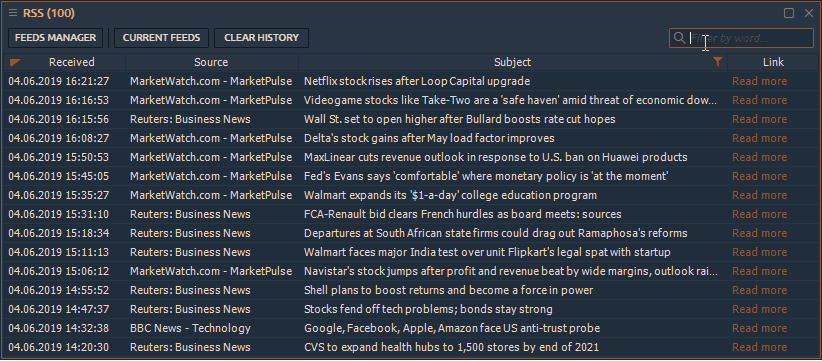Click timestamp 04.06.2019 16:15:56
822x361 pixels.
point(59,119)
